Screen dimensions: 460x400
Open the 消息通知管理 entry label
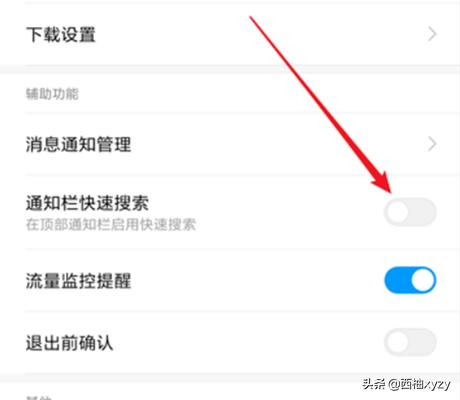coord(79,145)
